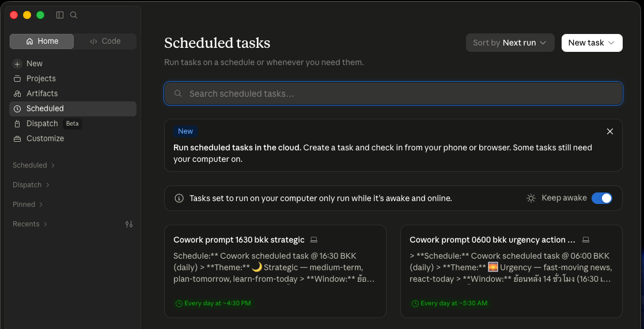The height and width of the screenshot is (329, 644).
Task: Click the Artifacts shapes icon
Action: pyautogui.click(x=17, y=94)
